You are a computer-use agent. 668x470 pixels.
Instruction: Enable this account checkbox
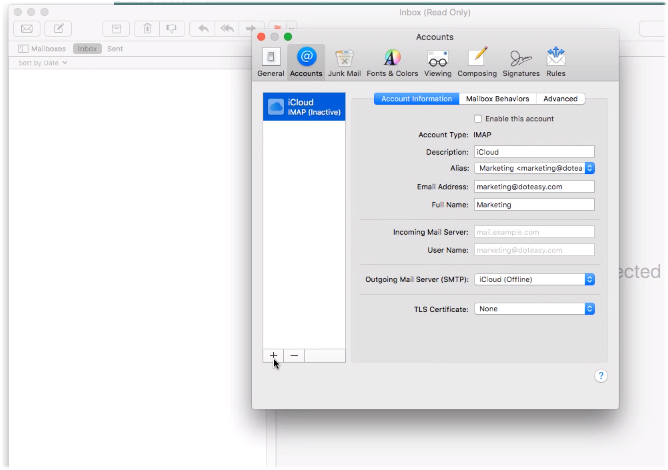(478, 118)
